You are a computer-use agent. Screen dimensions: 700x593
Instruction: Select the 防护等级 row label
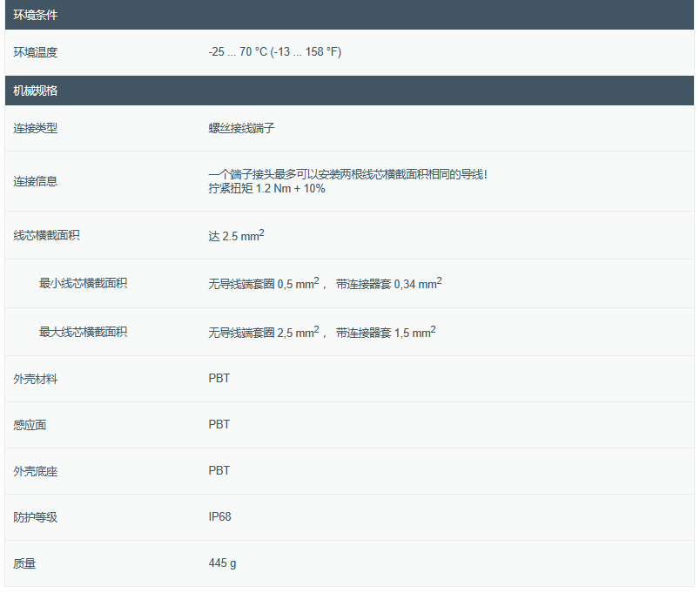pyautogui.click(x=35, y=517)
